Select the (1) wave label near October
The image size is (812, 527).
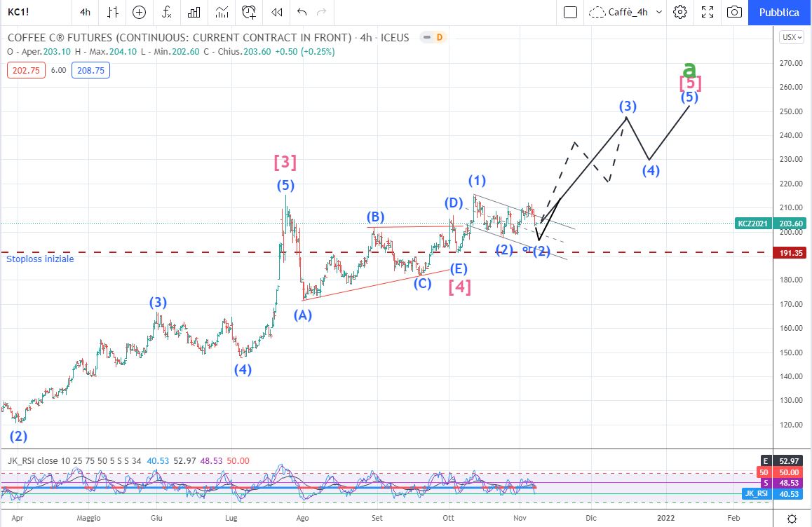[x=477, y=181]
